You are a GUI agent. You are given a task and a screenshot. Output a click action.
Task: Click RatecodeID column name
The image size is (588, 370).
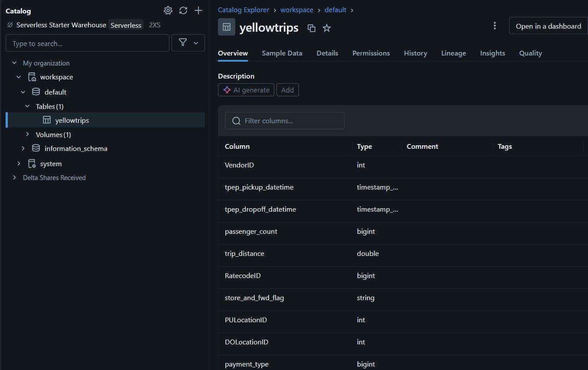243,275
